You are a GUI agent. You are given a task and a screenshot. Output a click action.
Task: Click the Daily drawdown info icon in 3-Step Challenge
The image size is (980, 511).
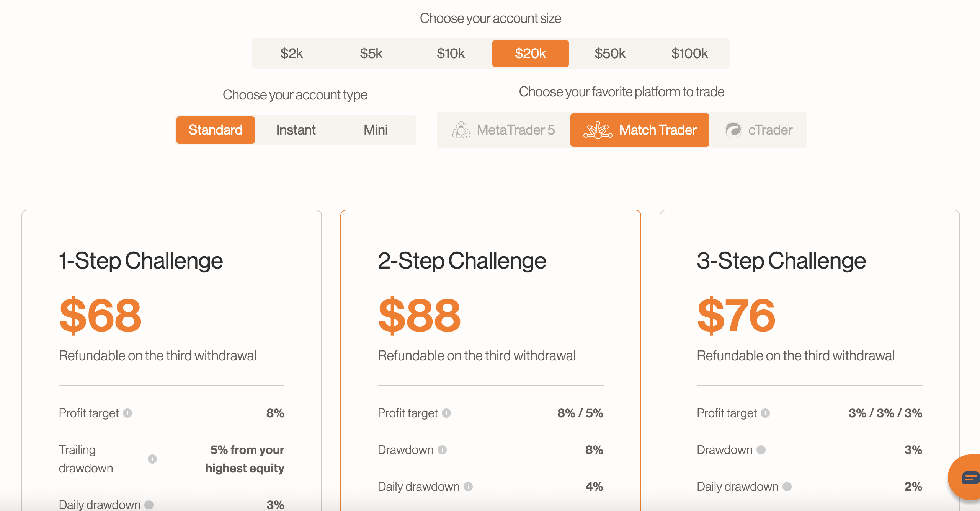pyautogui.click(x=787, y=487)
